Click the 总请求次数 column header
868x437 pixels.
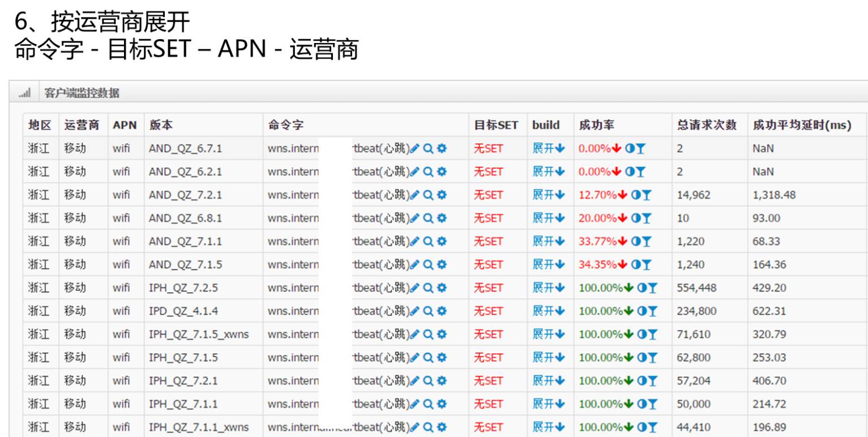tap(707, 125)
